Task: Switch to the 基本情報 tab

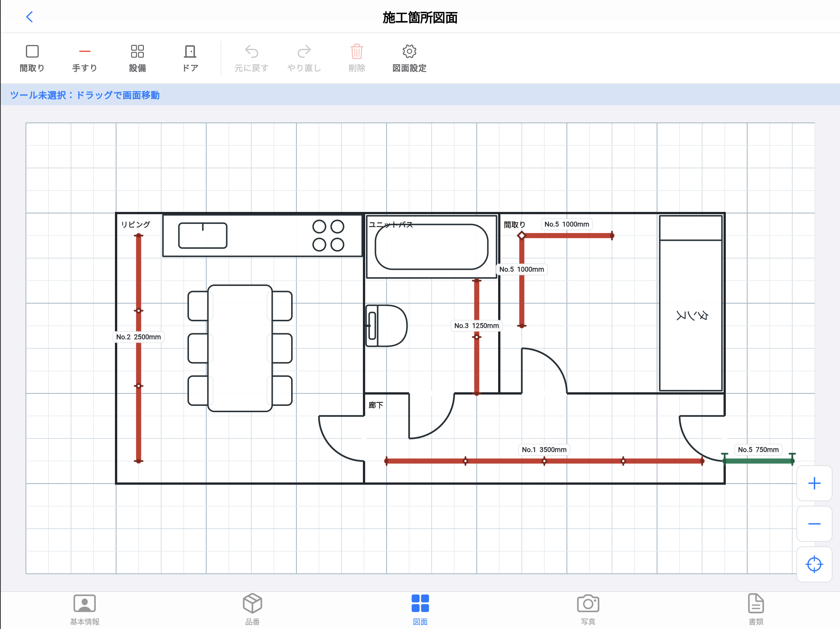Action: tap(84, 609)
